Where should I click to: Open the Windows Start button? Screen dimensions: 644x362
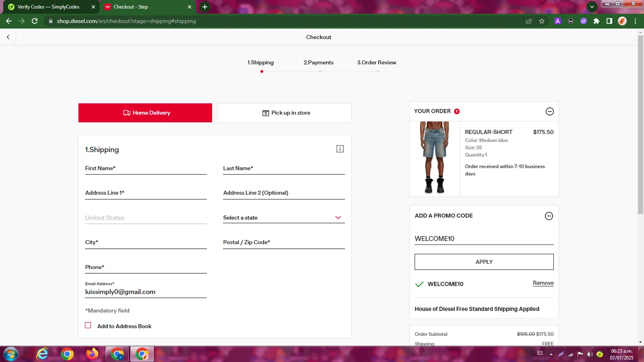tap(10, 354)
